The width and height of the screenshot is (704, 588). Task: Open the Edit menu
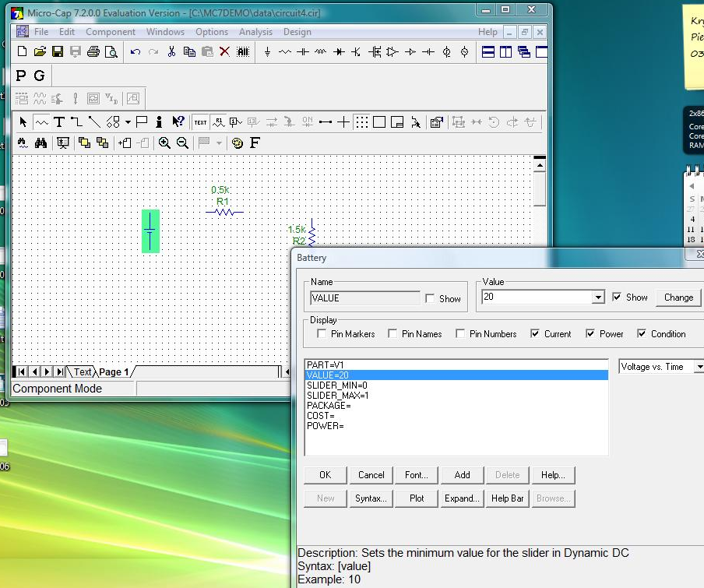(67, 32)
